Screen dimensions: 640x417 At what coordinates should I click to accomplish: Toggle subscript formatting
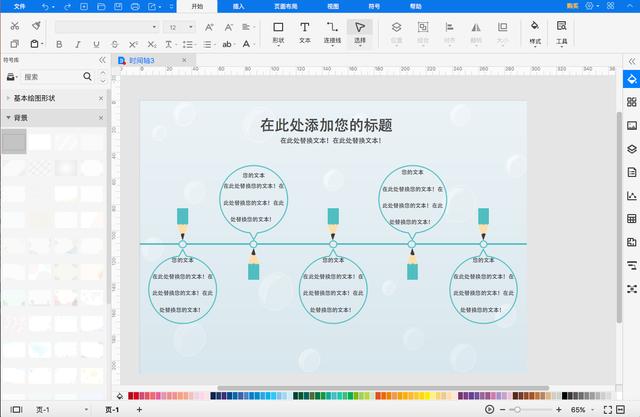(152, 44)
